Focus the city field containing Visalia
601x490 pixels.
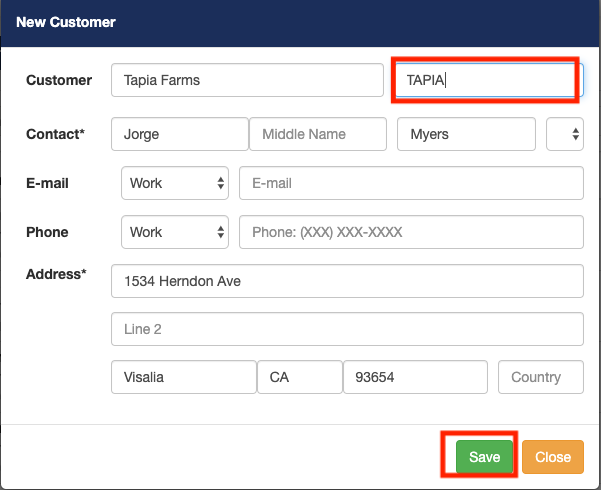point(184,377)
